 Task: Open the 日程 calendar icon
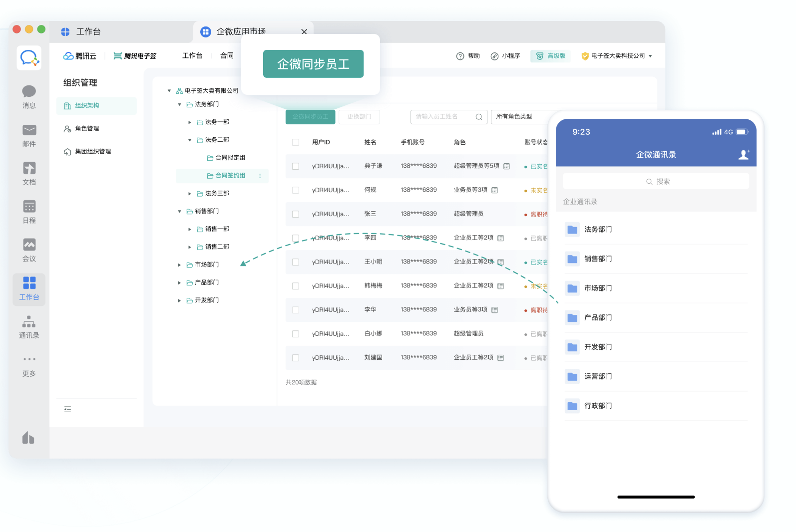(29, 206)
